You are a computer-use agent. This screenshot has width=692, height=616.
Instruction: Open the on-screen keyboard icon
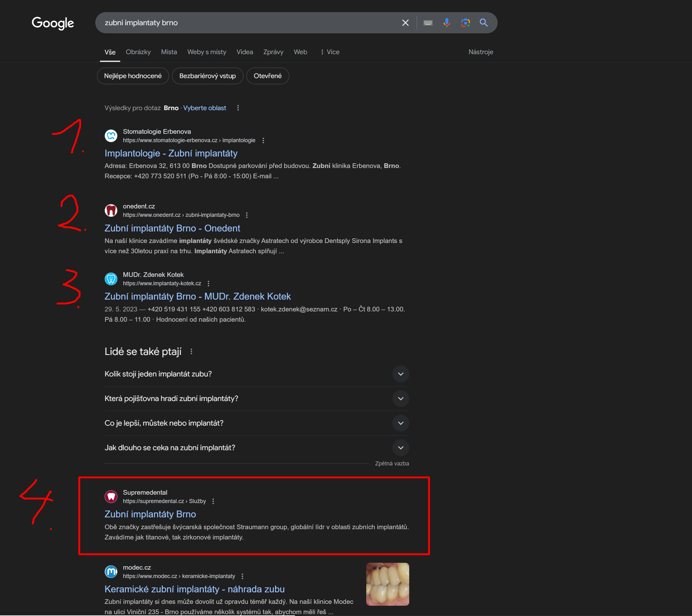(428, 23)
